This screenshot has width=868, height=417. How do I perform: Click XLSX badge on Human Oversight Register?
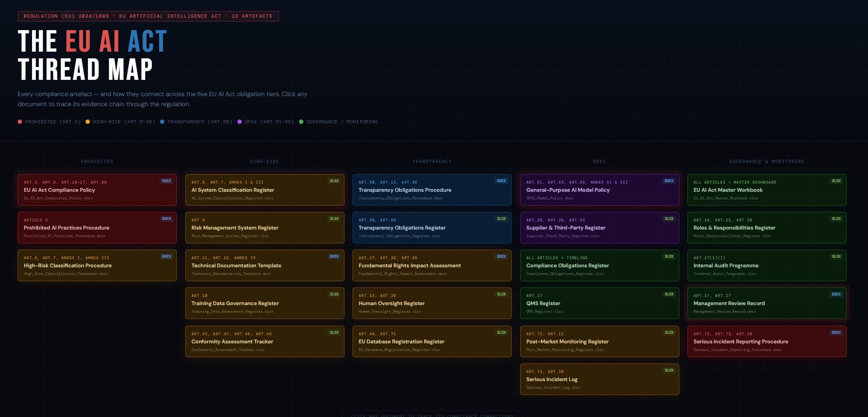point(502,294)
